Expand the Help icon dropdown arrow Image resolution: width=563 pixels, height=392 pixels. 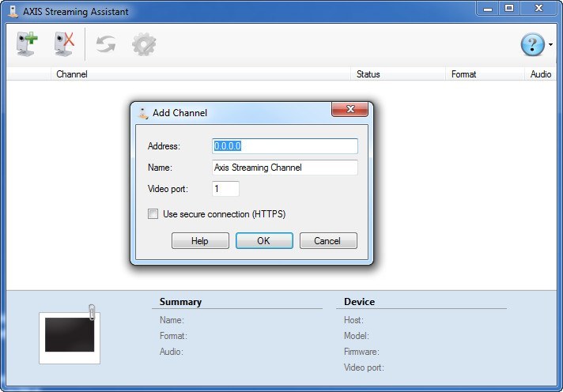550,44
